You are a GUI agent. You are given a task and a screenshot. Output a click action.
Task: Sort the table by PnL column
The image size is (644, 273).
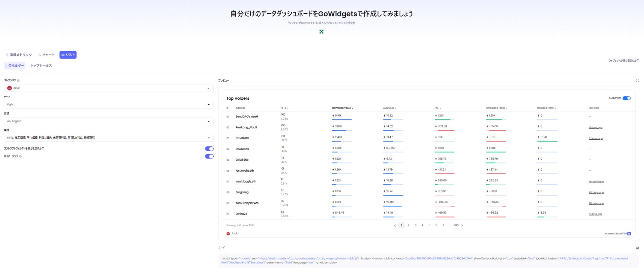pyautogui.click(x=438, y=108)
